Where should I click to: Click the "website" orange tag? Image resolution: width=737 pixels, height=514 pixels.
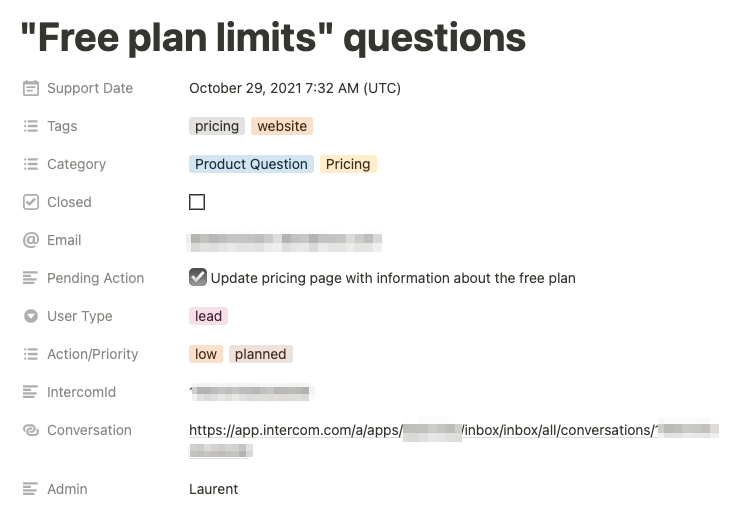(282, 126)
